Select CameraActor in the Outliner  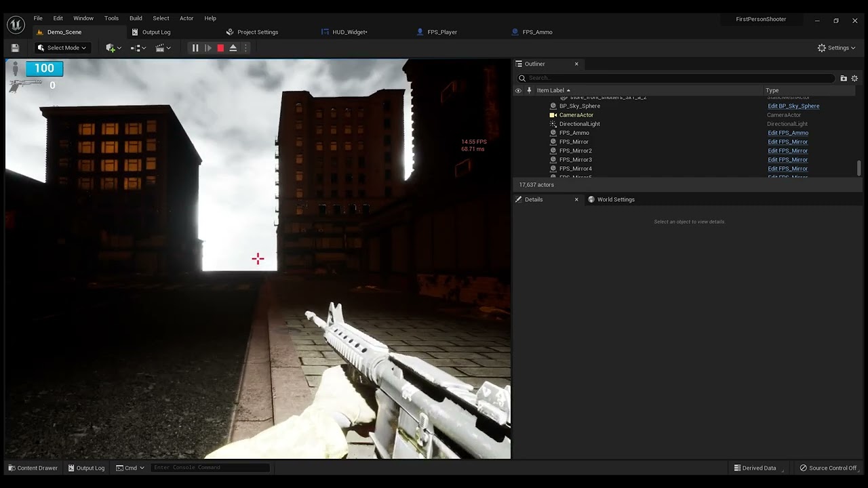click(x=576, y=115)
